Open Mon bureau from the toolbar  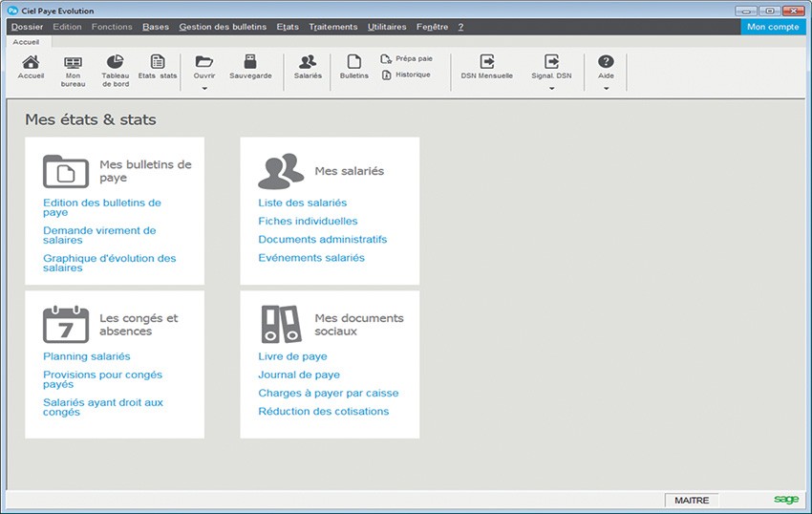[x=73, y=67]
